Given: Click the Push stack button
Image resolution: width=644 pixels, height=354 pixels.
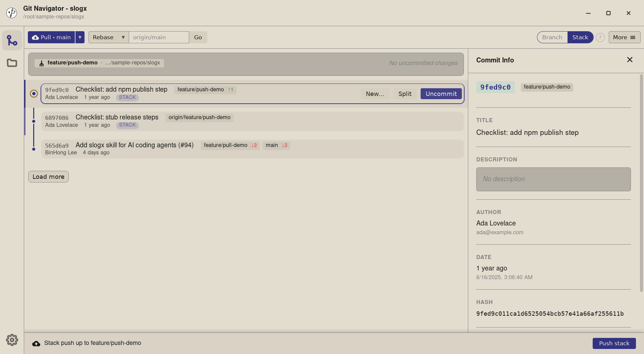Looking at the screenshot, I should tap(614, 343).
